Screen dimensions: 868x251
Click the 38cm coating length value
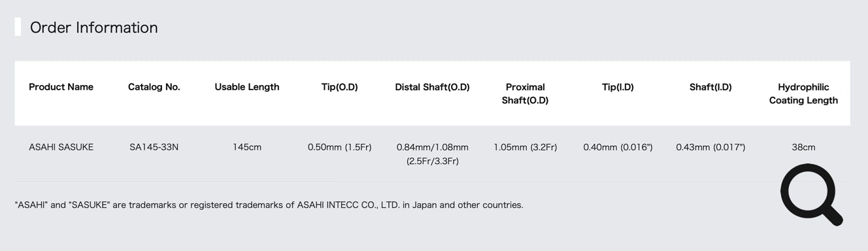[803, 147]
